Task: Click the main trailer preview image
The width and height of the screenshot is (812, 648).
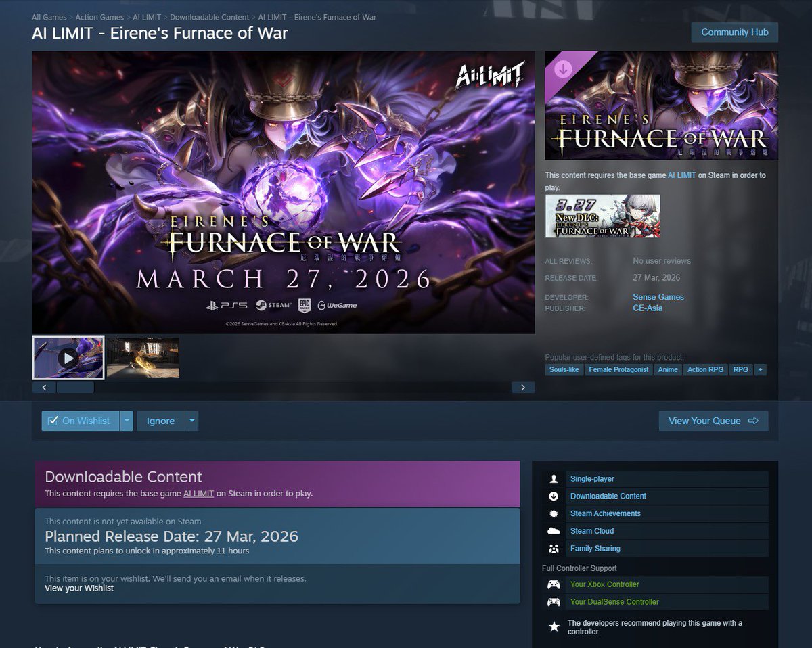Action: pyautogui.click(x=284, y=192)
